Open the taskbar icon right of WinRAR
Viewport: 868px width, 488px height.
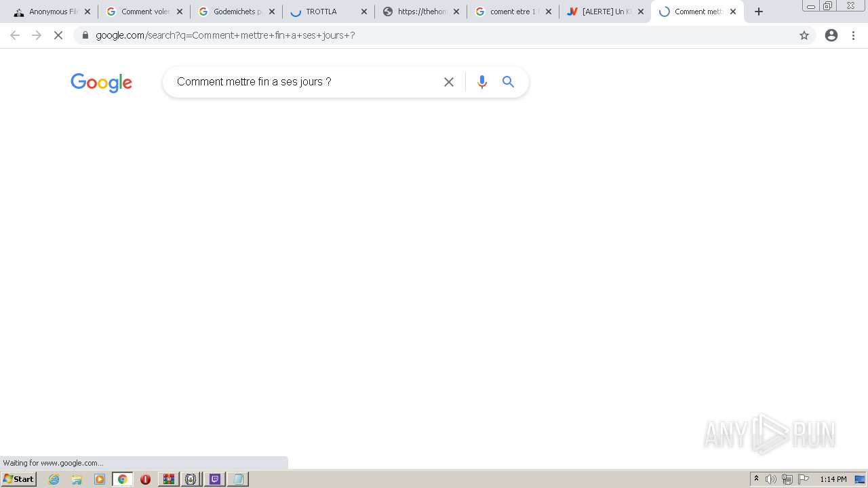click(192, 479)
